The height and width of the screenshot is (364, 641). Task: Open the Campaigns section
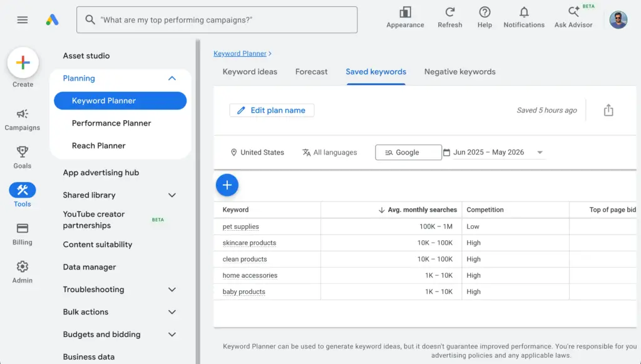23,119
